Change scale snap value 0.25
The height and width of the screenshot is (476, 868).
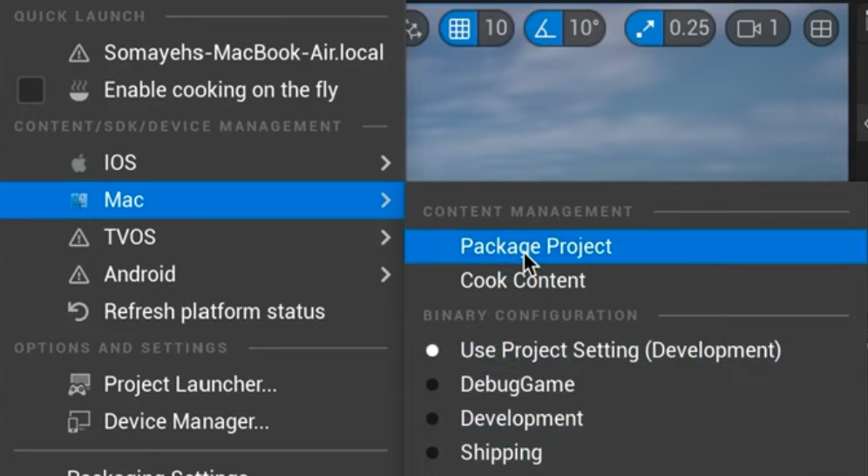click(688, 29)
